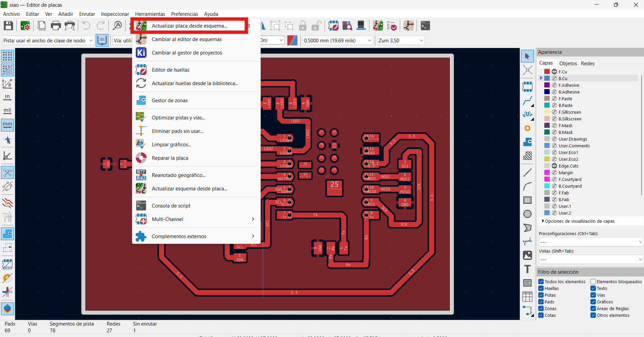This screenshot has height=337, width=644.
Task: Open the track width dropdown
Action: [x=48, y=40]
